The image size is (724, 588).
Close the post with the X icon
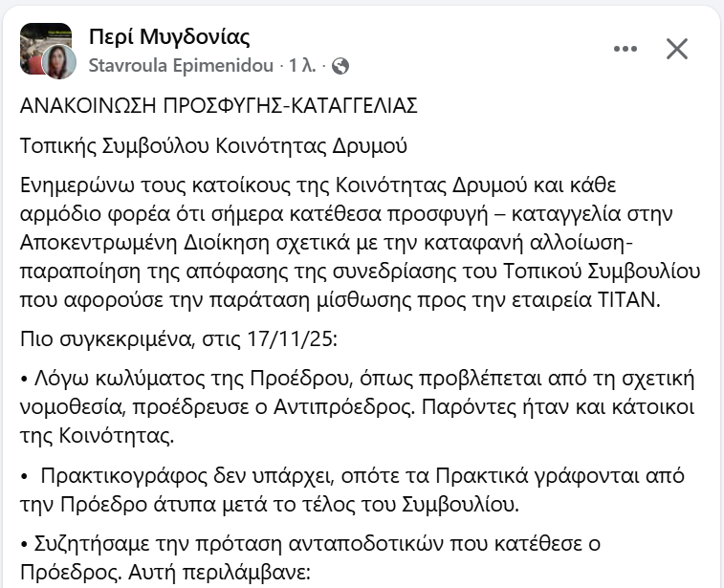point(677,49)
